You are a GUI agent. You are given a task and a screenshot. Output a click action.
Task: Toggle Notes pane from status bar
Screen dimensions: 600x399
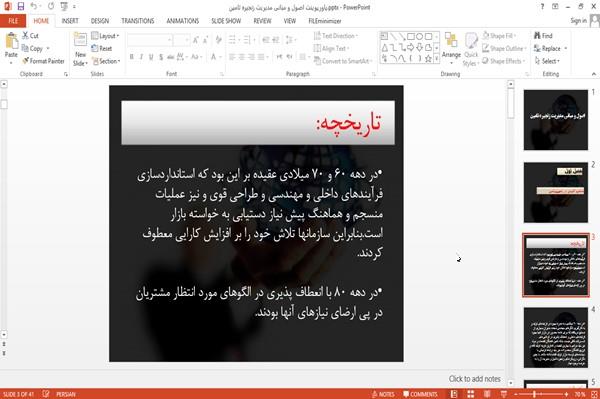click(383, 394)
